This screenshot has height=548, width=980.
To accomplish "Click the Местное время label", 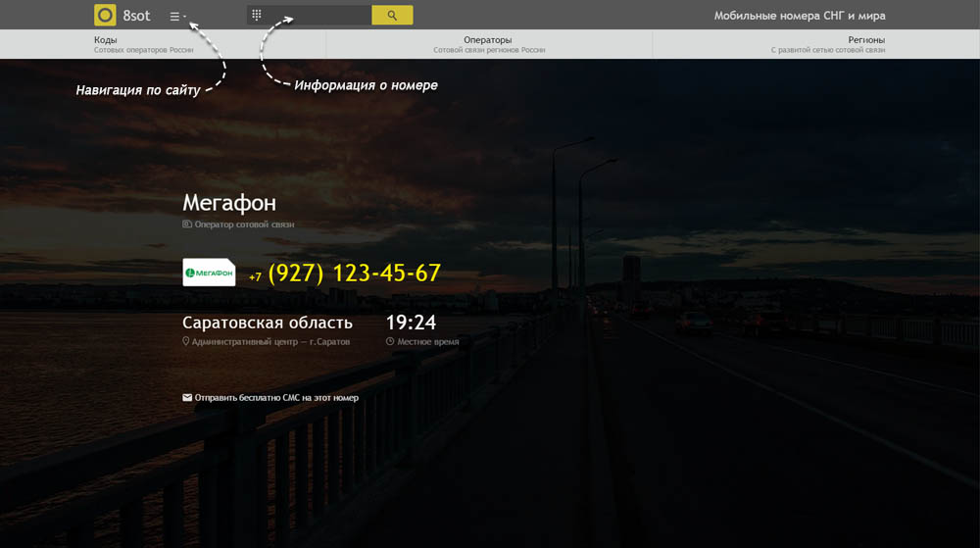I will 428,342.
